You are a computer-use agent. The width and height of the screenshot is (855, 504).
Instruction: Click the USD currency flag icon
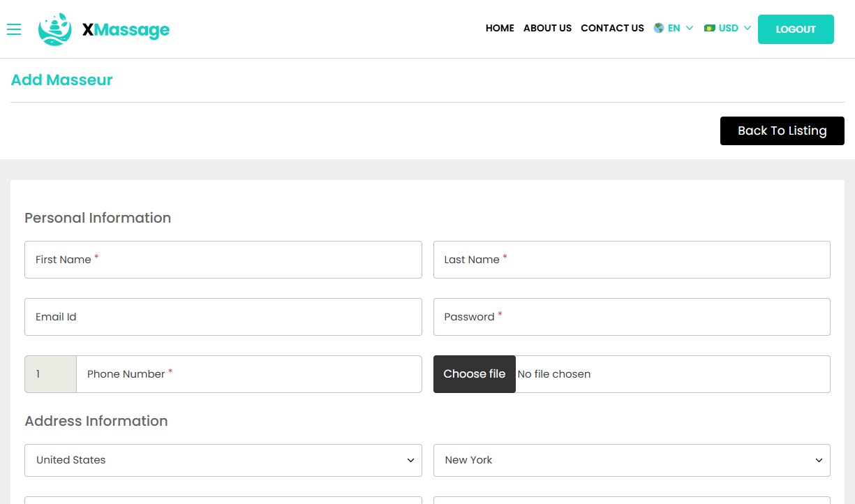710,29
